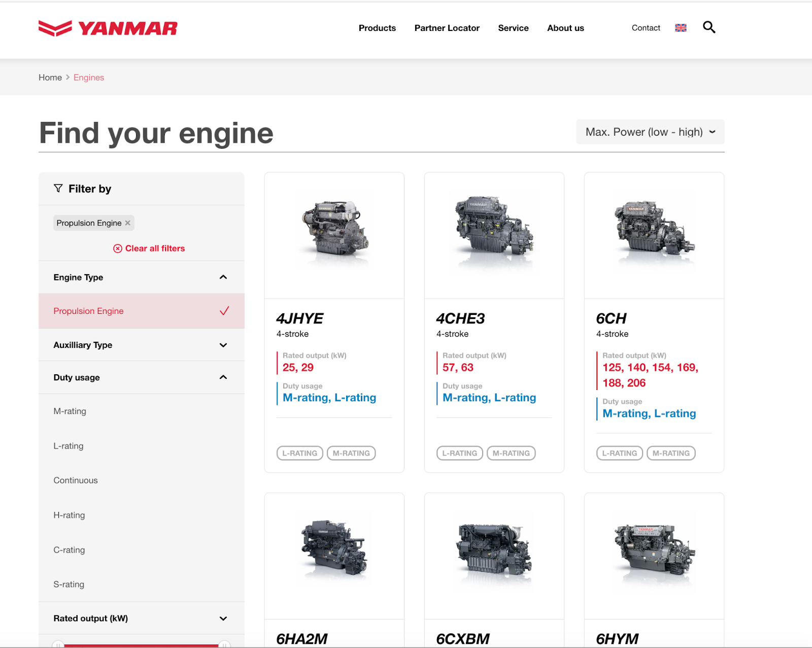Click '25, 29' rated output on 4JHYE
Screen dimensions: 812x648
pyautogui.click(x=298, y=368)
